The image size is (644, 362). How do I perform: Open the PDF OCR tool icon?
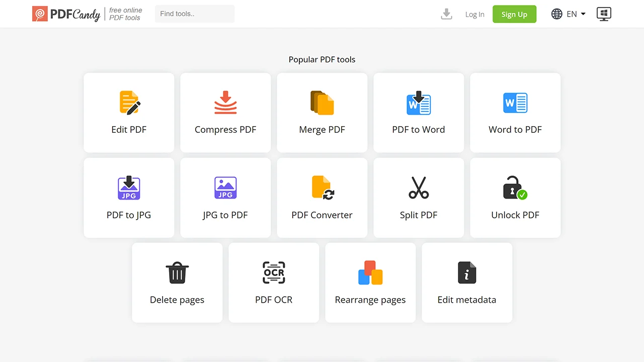click(274, 273)
